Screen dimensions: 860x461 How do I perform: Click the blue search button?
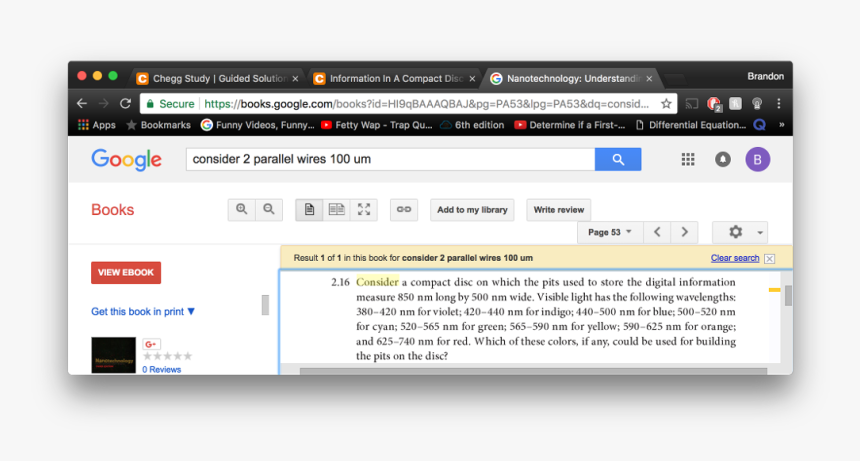coord(618,160)
